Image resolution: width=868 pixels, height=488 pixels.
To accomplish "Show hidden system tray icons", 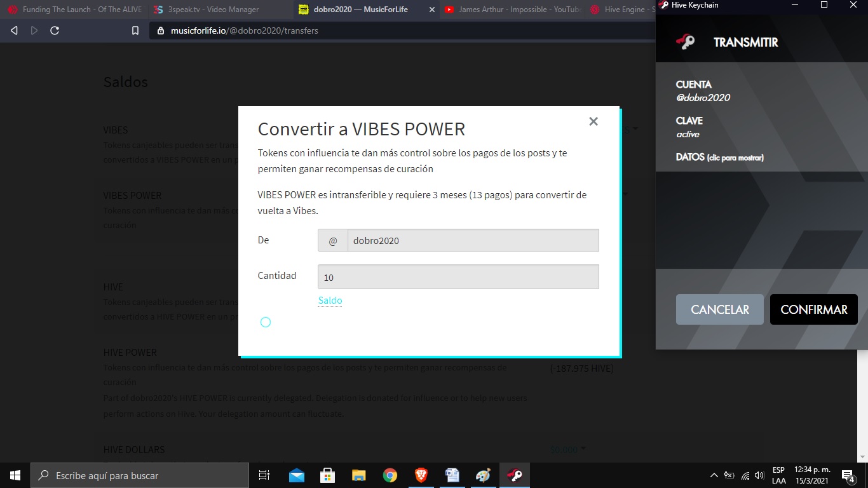I will point(714,475).
